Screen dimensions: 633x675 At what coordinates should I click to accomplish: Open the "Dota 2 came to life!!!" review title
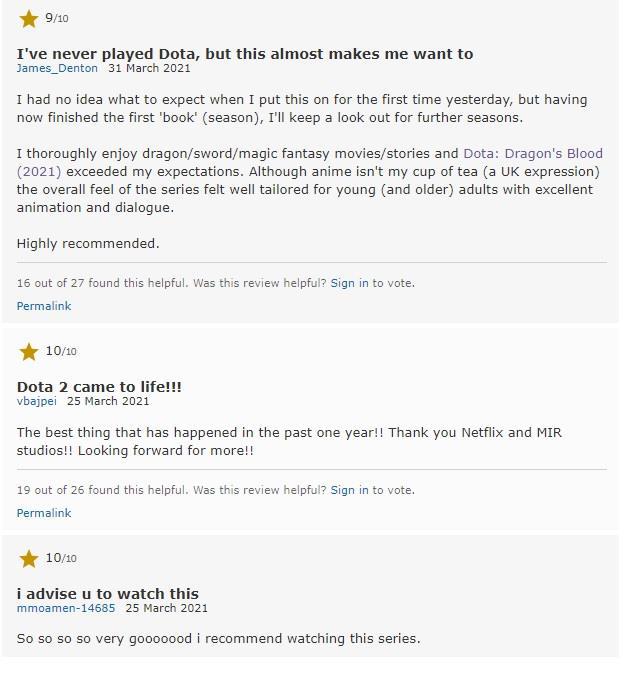99,386
